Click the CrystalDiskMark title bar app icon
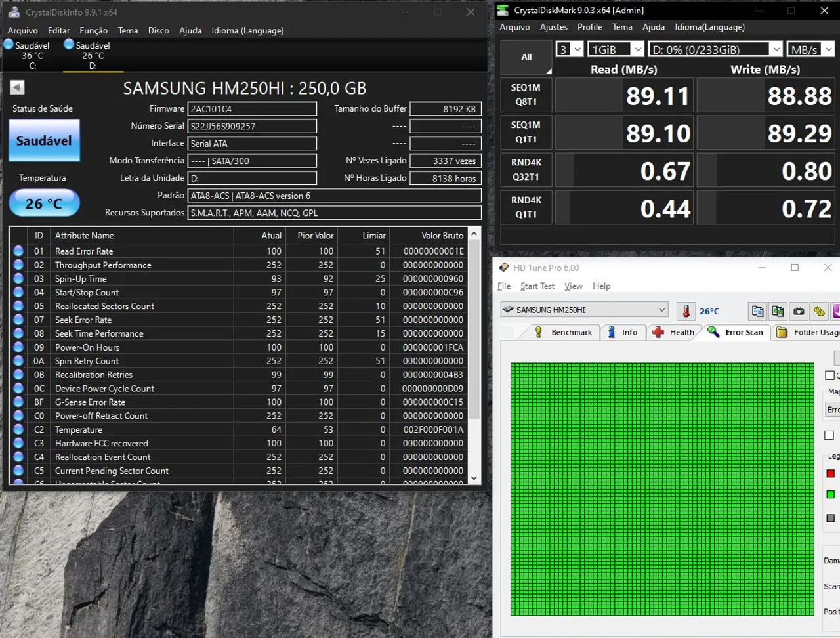840x638 pixels. (503, 10)
